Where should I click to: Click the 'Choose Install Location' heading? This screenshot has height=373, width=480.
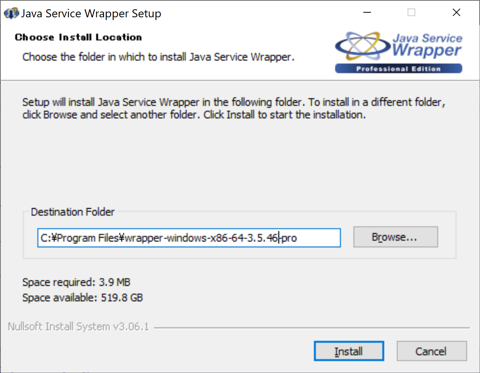(x=78, y=37)
